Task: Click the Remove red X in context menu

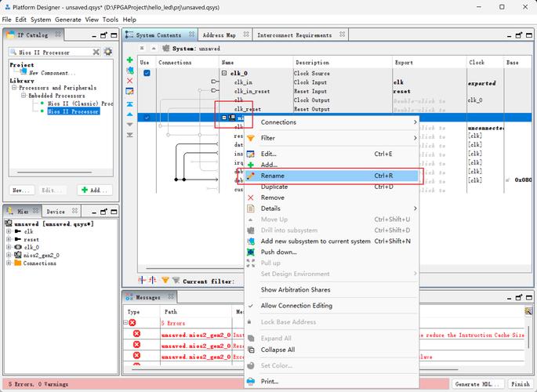Action: click(x=251, y=198)
